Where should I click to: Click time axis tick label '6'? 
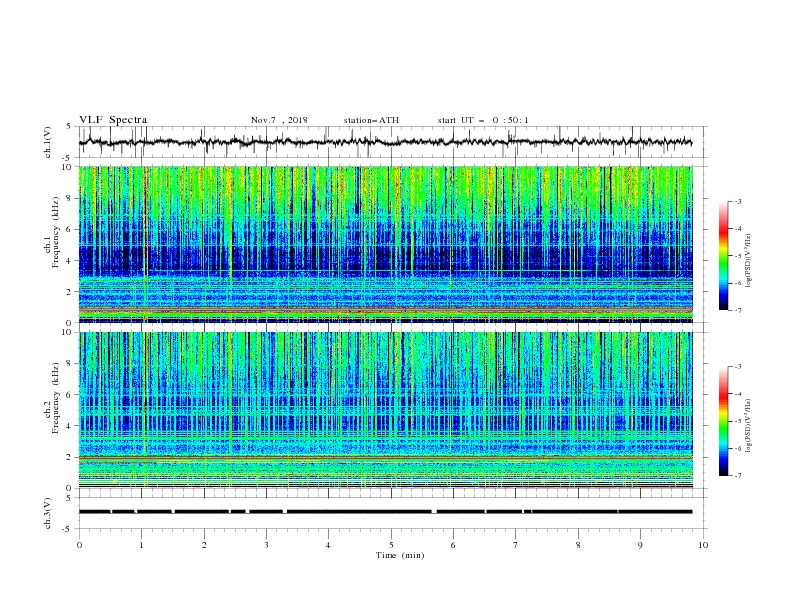[453, 545]
